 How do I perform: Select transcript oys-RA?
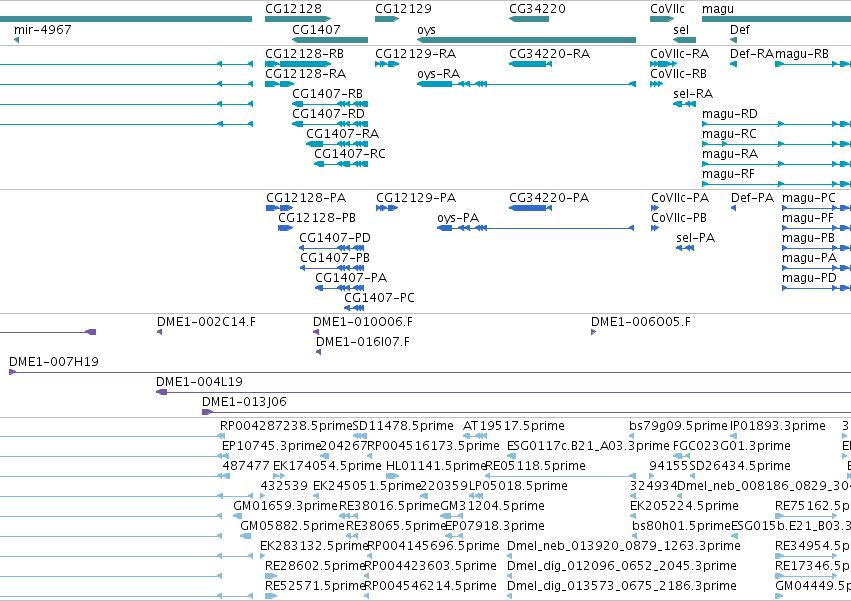[526, 84]
